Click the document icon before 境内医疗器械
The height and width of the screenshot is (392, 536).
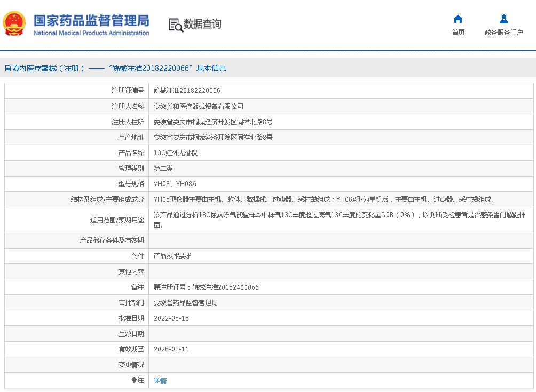(7, 68)
